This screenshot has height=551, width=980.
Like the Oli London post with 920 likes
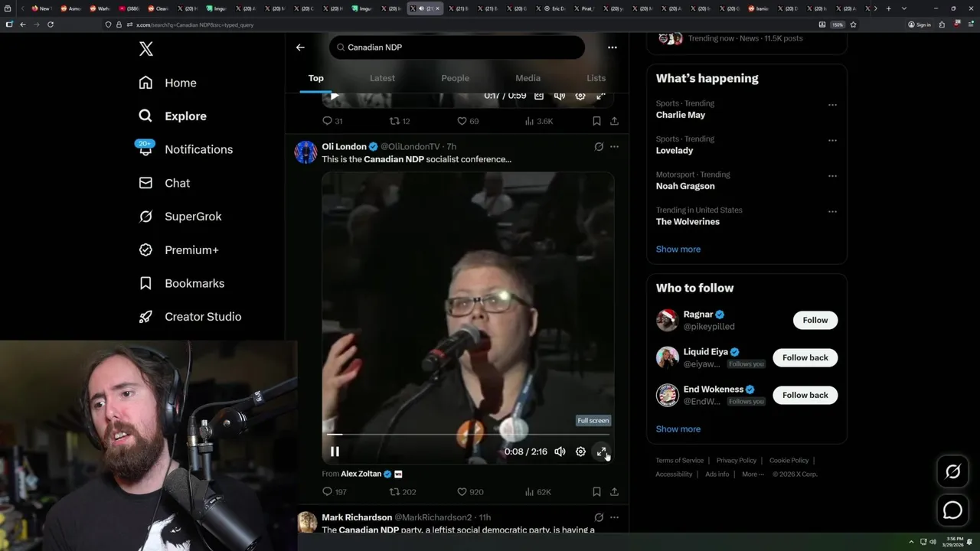pos(470,492)
